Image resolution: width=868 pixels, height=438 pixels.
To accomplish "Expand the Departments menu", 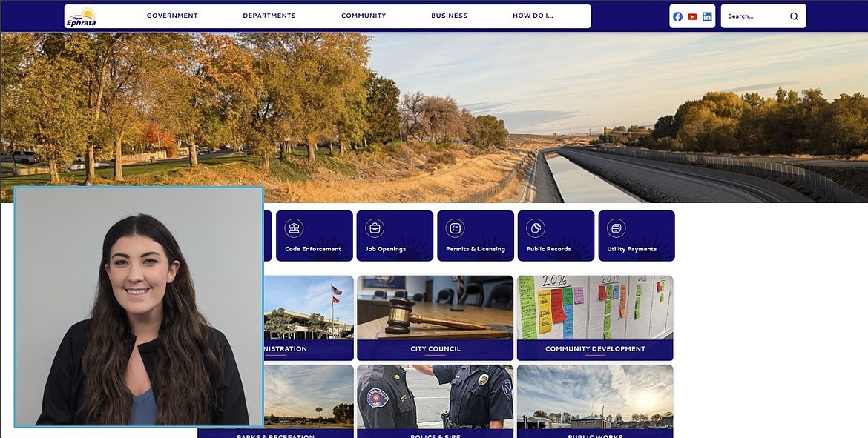I will pyautogui.click(x=269, y=16).
